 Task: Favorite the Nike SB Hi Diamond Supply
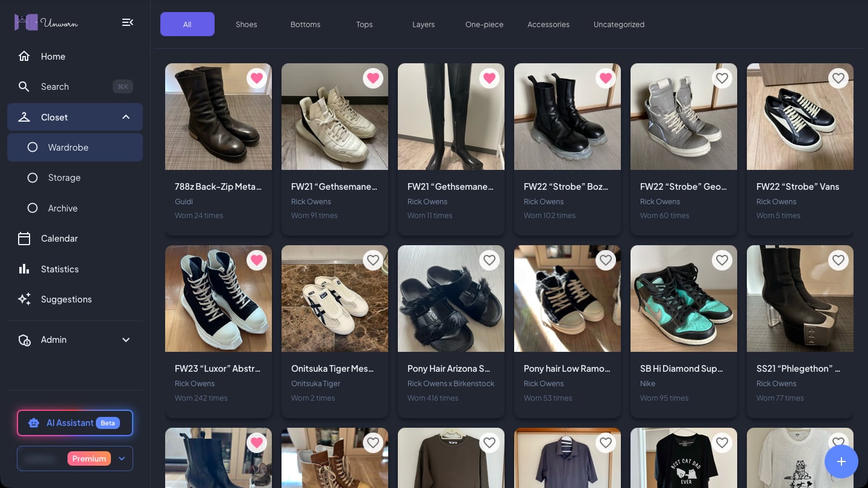coord(722,260)
